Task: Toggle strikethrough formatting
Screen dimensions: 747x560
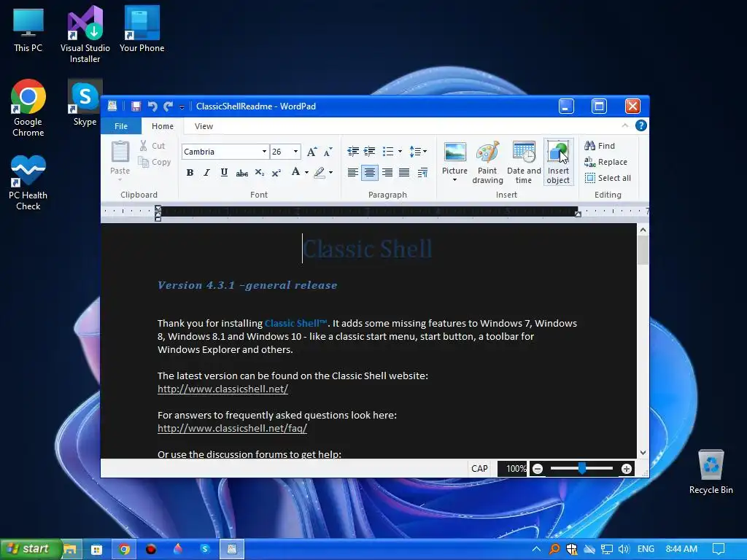Action: click(x=241, y=172)
